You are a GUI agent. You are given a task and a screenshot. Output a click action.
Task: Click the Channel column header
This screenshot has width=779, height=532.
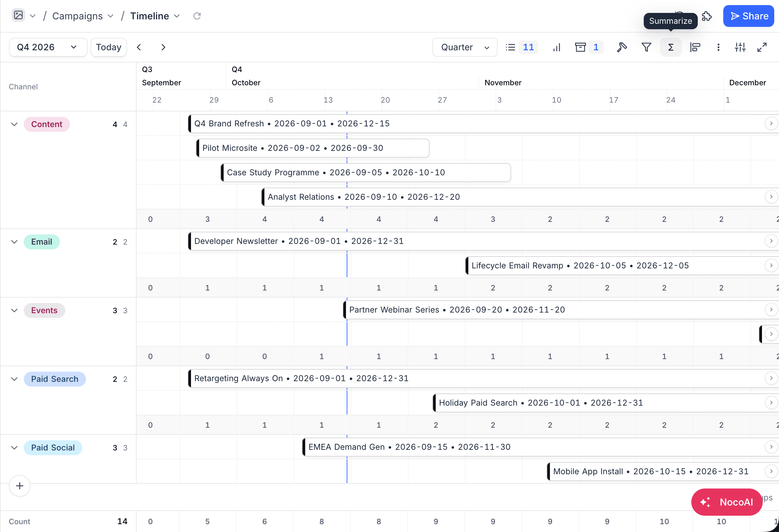click(23, 87)
